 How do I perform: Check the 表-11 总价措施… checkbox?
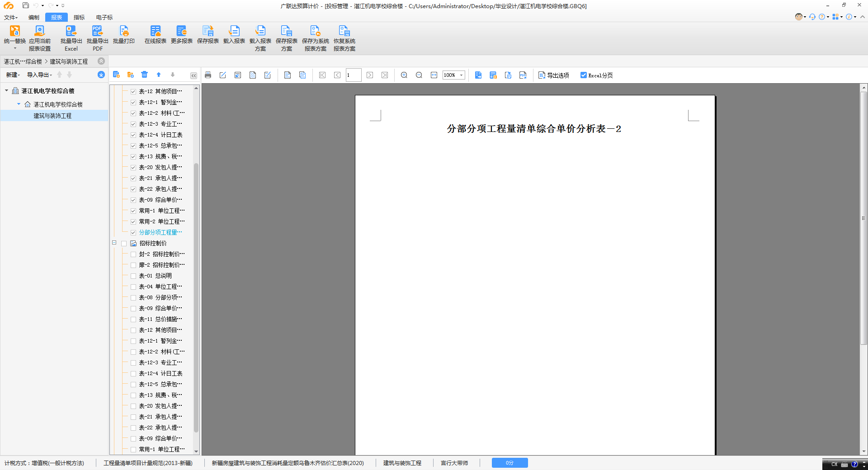click(x=133, y=319)
